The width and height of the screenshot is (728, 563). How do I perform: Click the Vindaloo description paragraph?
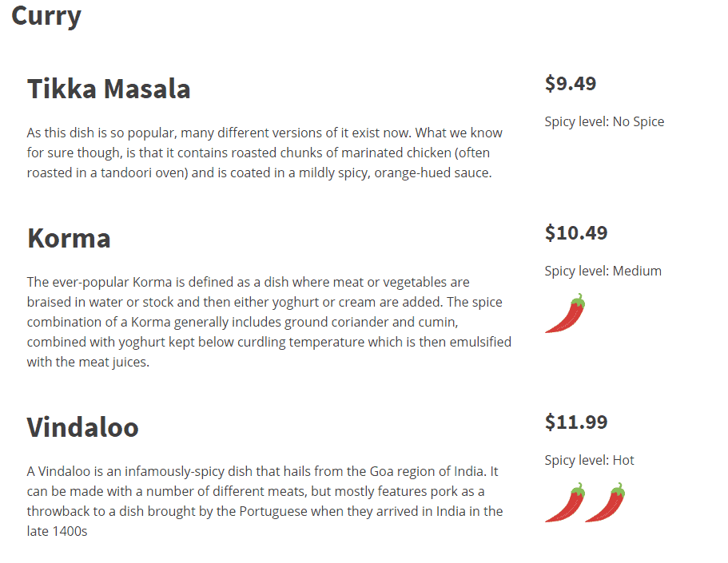click(x=265, y=501)
